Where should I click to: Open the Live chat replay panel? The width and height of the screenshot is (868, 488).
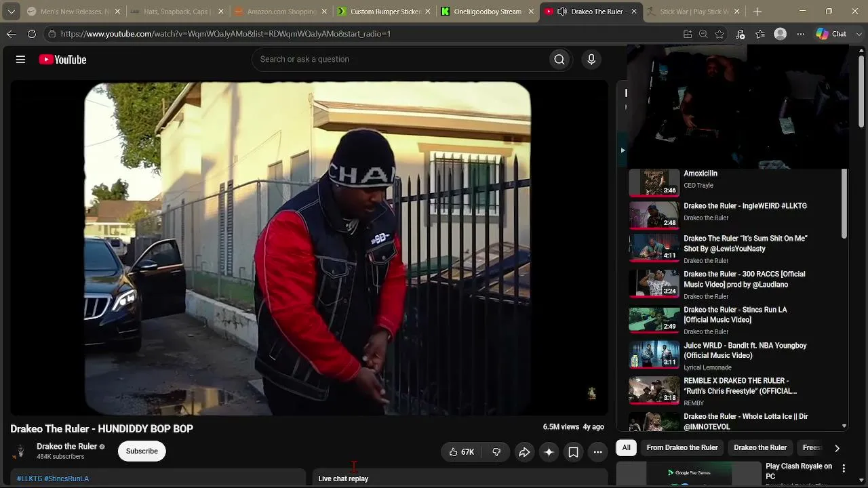(460, 479)
